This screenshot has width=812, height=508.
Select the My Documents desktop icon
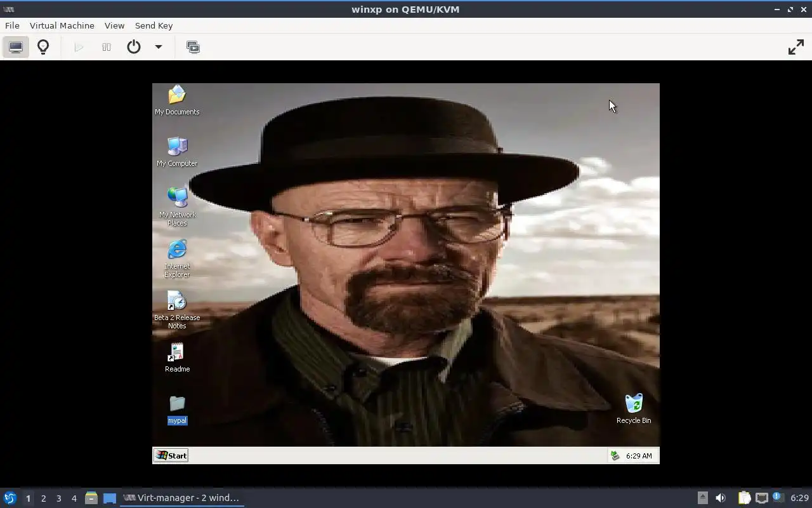[x=177, y=101]
